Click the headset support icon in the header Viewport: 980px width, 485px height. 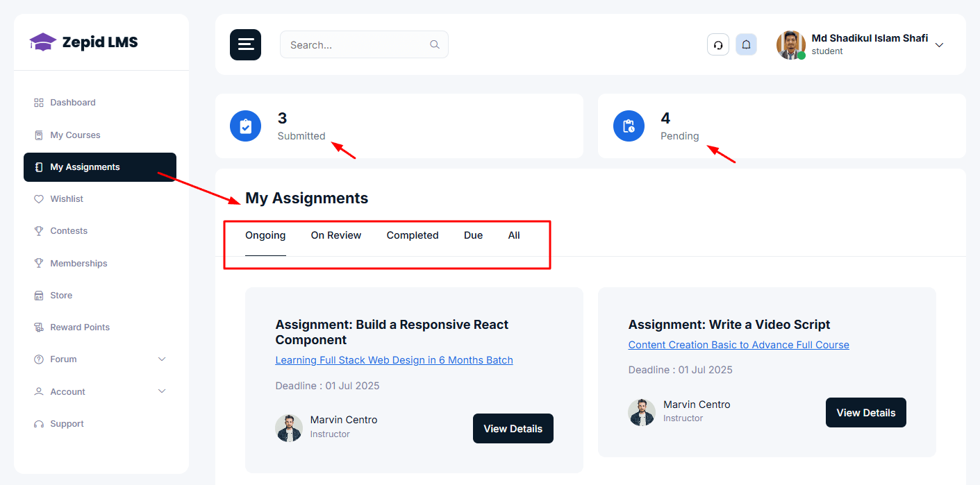pyautogui.click(x=717, y=44)
